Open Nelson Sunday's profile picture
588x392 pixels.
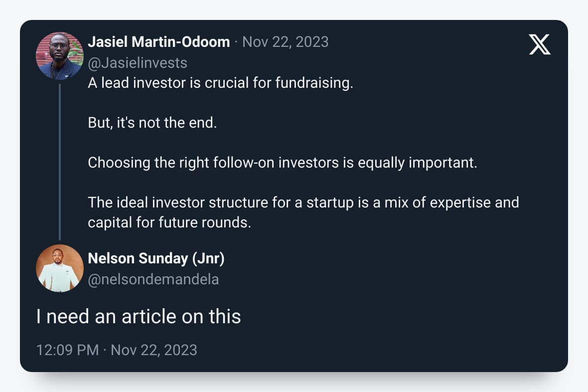60,268
